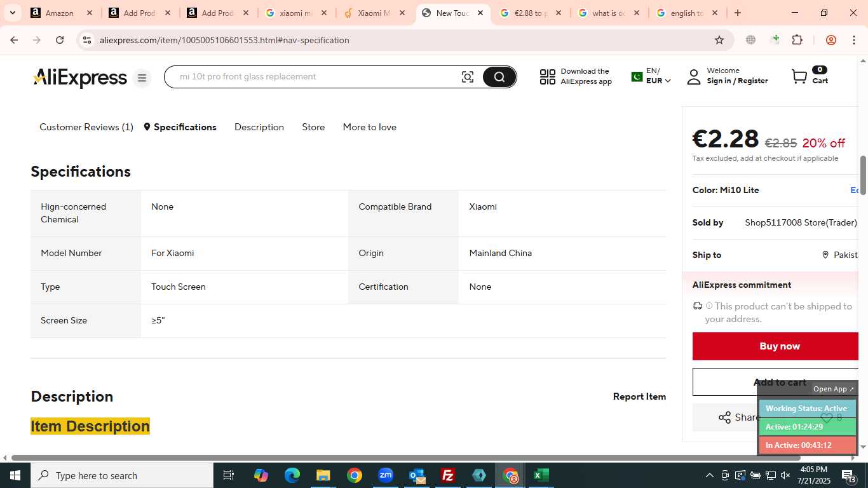Go back with the browser back arrow
Image resolution: width=868 pixels, height=488 pixels.
(x=14, y=40)
